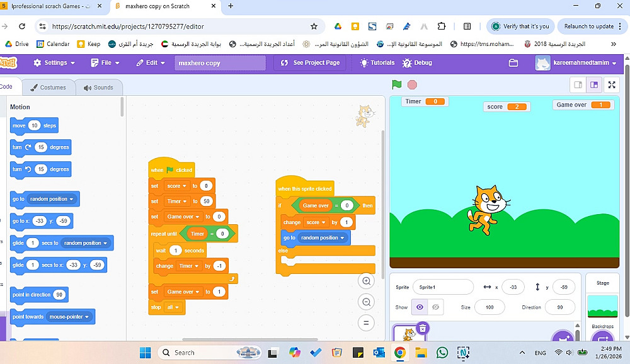Hide sprite using crossed eye icon
The height and width of the screenshot is (364, 630).
click(435, 307)
